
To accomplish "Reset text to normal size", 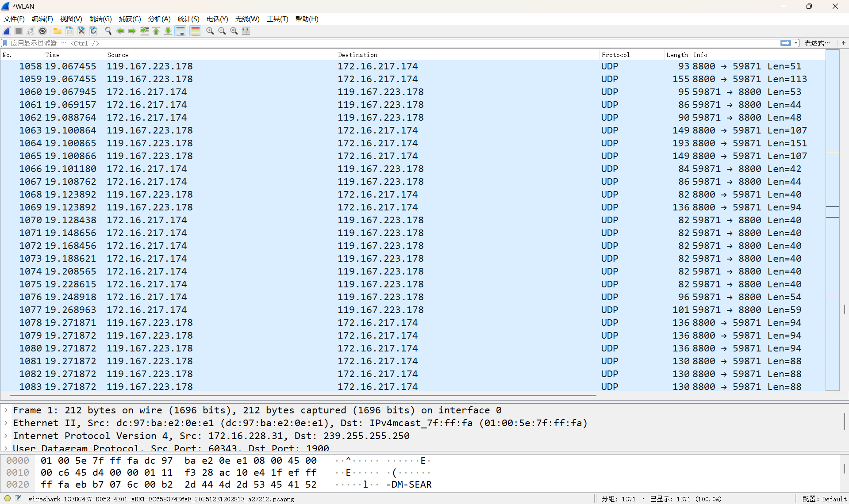I will point(234,31).
